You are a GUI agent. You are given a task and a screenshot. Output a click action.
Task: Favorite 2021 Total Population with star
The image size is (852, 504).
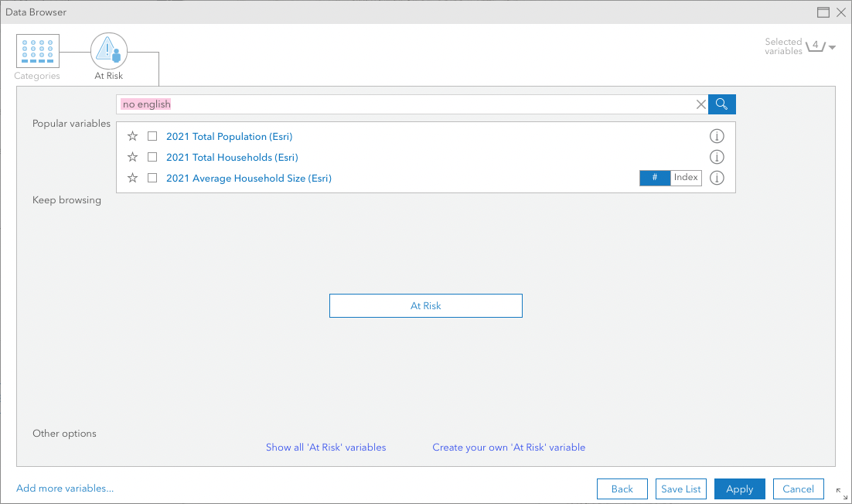[x=132, y=136]
